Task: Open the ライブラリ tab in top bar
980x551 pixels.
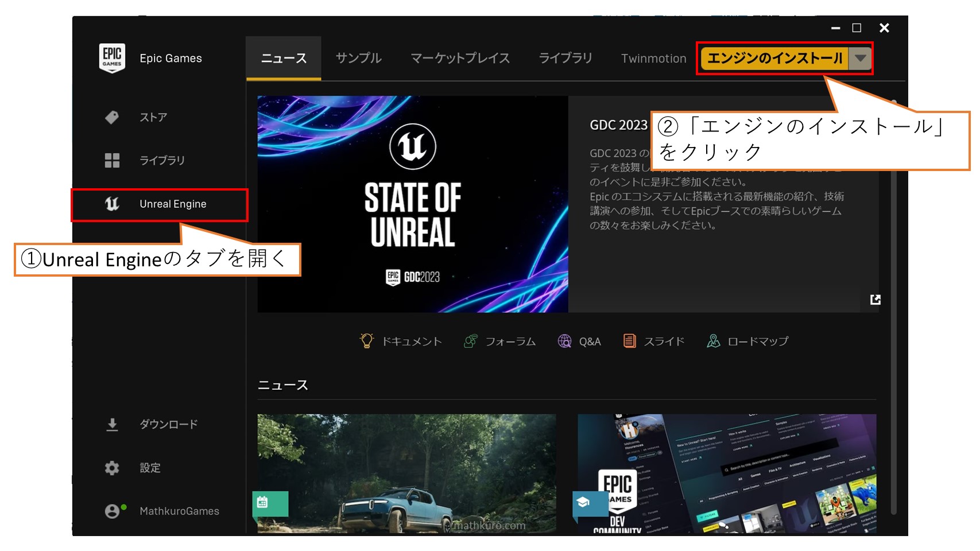Action: [x=565, y=58]
